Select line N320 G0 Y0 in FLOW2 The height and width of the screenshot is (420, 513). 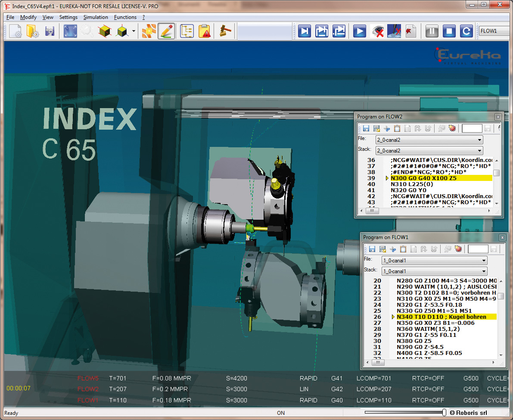point(409,190)
